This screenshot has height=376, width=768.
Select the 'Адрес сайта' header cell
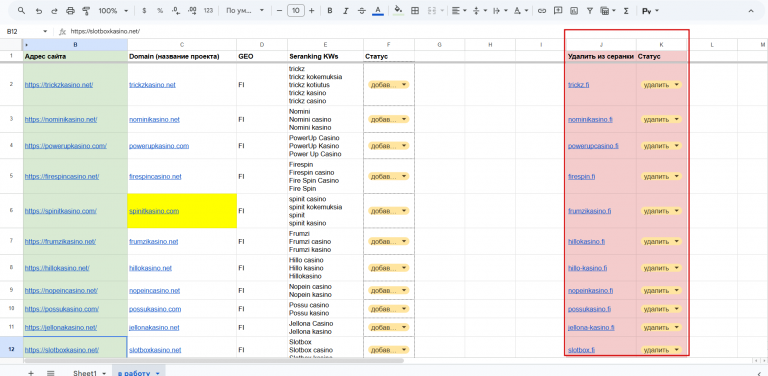click(x=75, y=56)
